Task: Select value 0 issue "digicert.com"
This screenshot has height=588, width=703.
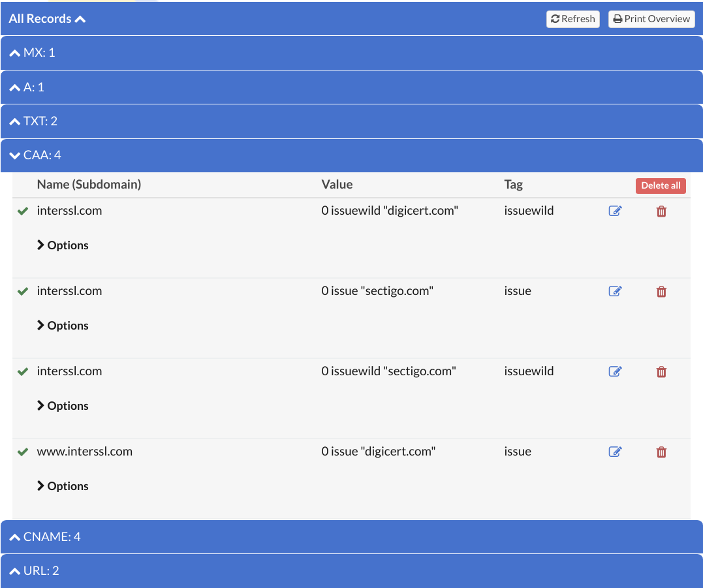Action: click(379, 452)
